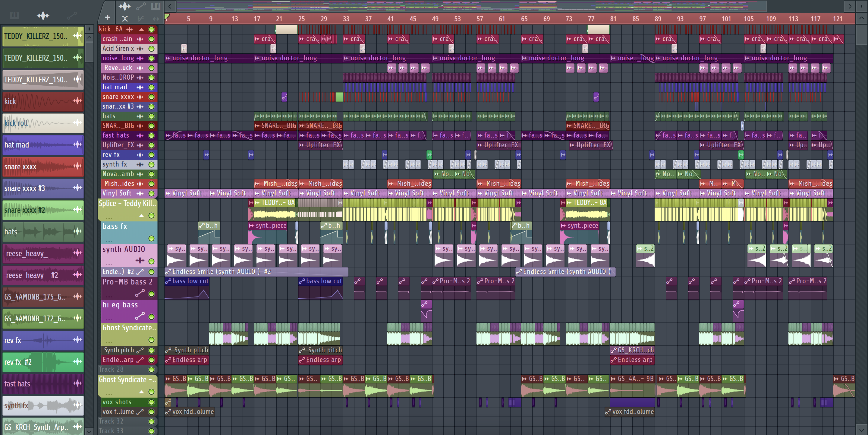Viewport: 868px width, 435px height.
Task: Click the crossfade X icon in the playlist header
Action: pyautogui.click(x=125, y=18)
